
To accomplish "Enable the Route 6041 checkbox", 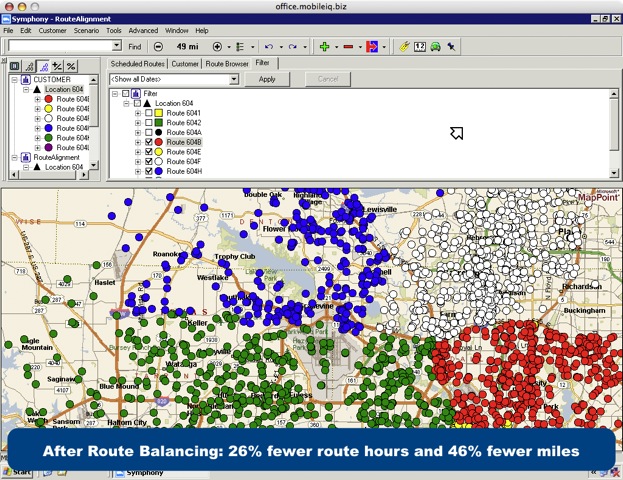I will 149,114.
